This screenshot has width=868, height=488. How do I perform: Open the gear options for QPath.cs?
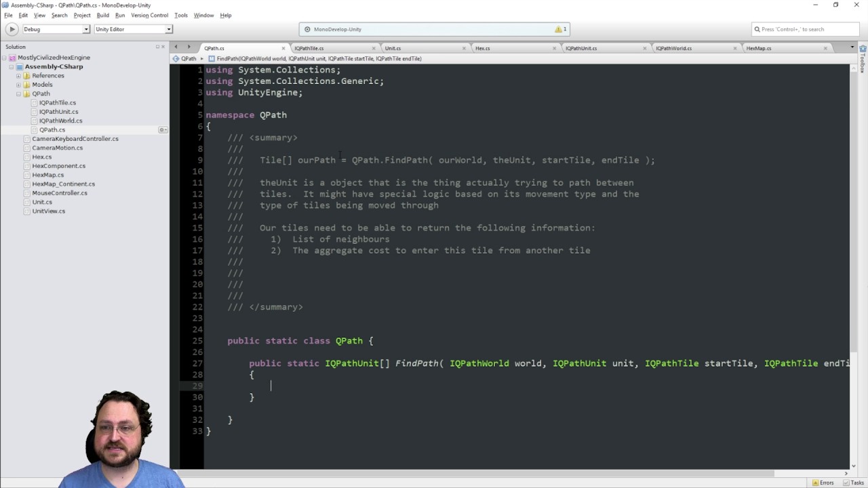[163, 129]
